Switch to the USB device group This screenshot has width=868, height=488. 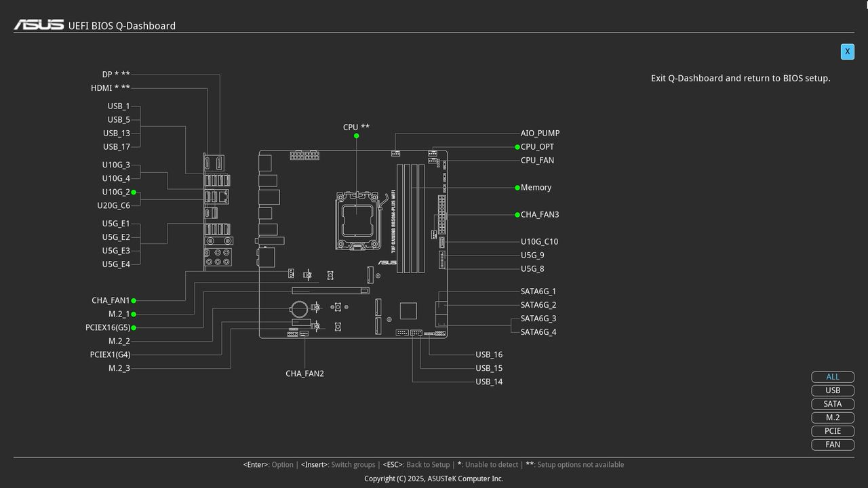[x=832, y=390]
